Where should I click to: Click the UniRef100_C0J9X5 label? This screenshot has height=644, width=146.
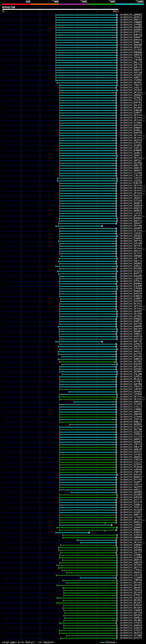pos(131,50)
